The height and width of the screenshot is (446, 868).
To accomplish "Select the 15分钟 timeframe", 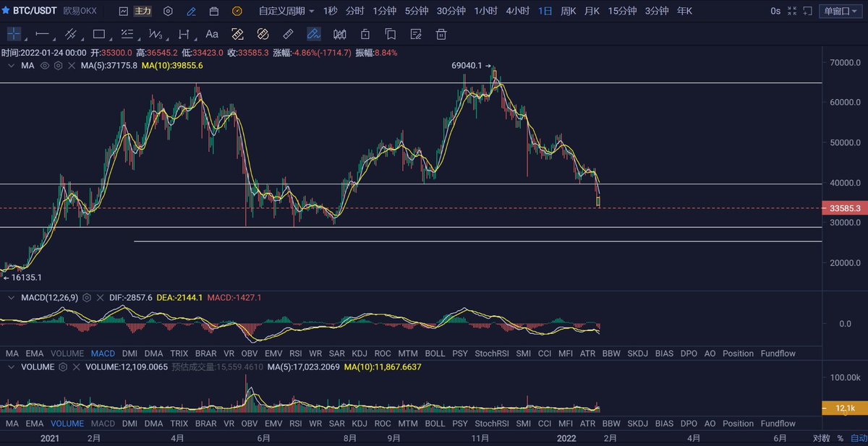I will pos(622,12).
